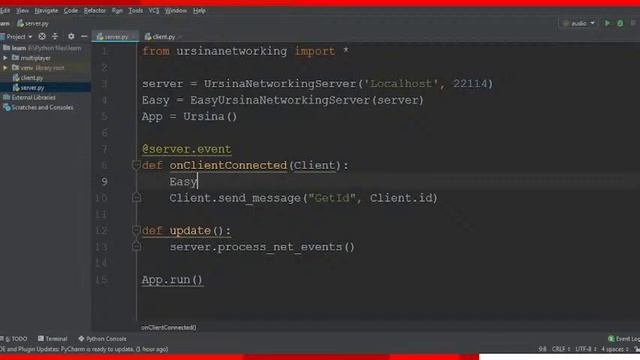The image size is (640, 360).
Task: Open the View menu
Action: coord(22,11)
